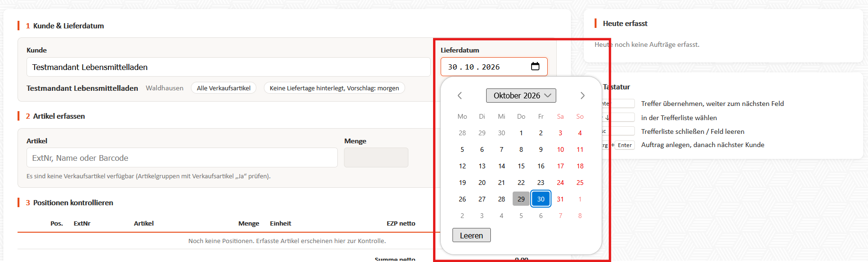Select October 20 in the calendar
Image resolution: width=868 pixels, height=262 pixels.
(482, 183)
